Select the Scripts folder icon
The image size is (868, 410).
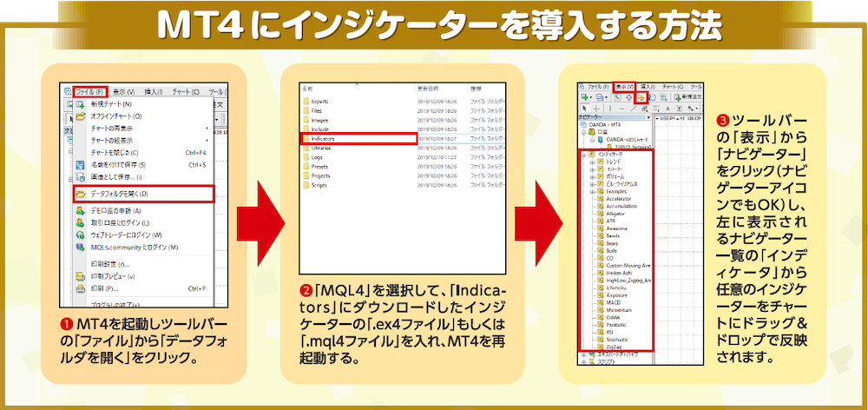[306, 185]
